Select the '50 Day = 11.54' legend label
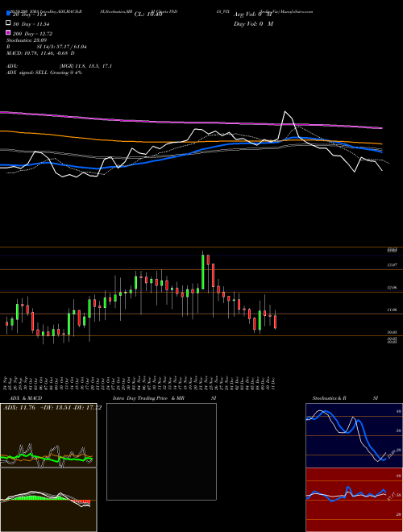The image size is (403, 532). tap(31, 23)
